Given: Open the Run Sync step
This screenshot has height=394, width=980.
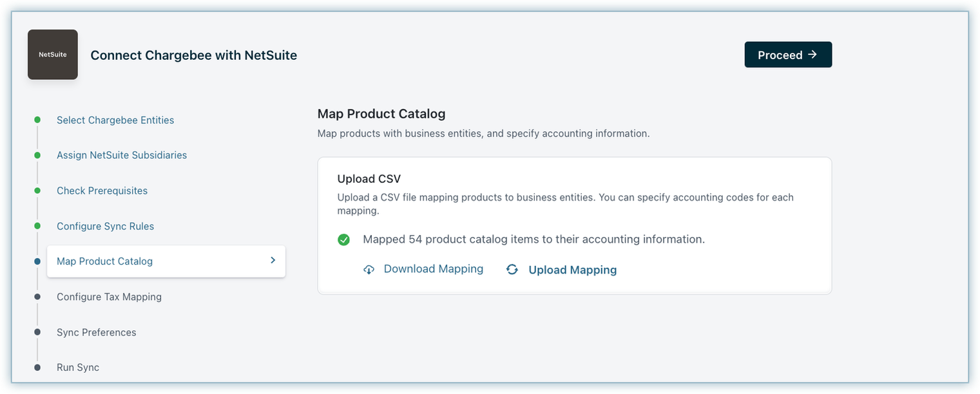Looking at the screenshot, I should tap(78, 368).
